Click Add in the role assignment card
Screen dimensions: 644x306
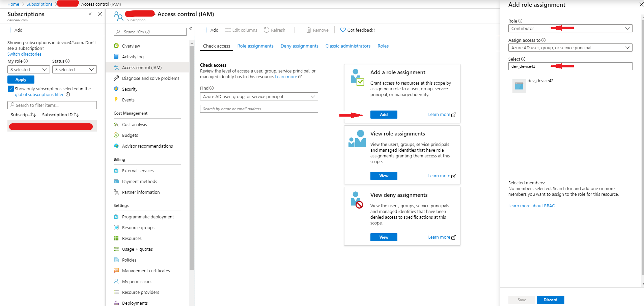384,115
